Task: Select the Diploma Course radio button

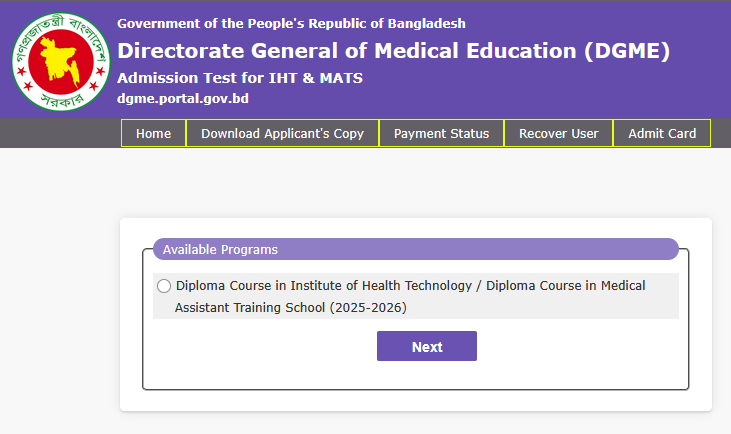Action: (164, 286)
